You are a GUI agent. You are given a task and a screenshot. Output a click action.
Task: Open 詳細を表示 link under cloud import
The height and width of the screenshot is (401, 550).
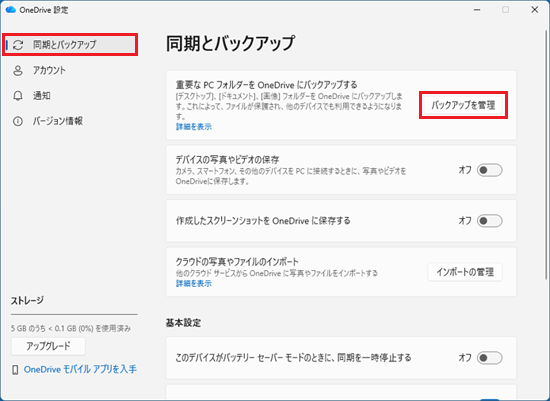(194, 283)
